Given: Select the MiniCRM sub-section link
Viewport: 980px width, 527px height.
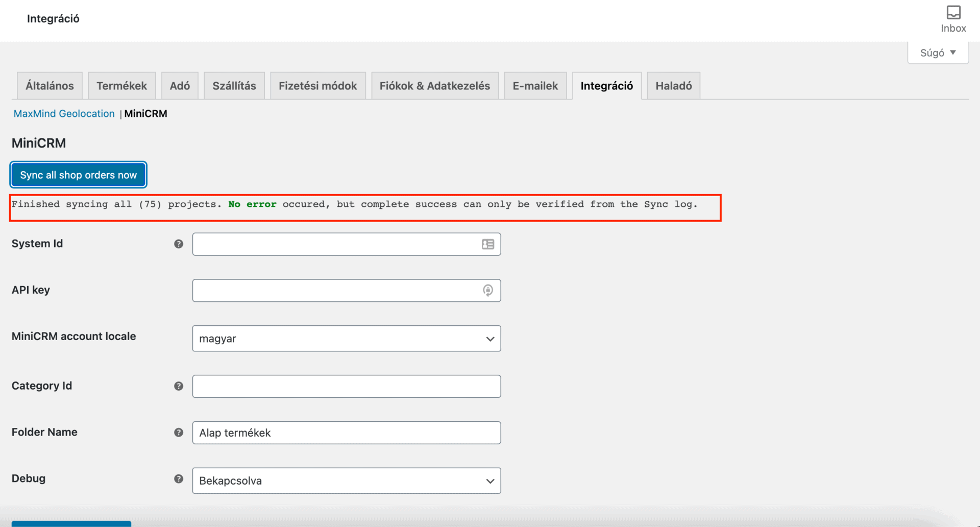Looking at the screenshot, I should (x=146, y=113).
